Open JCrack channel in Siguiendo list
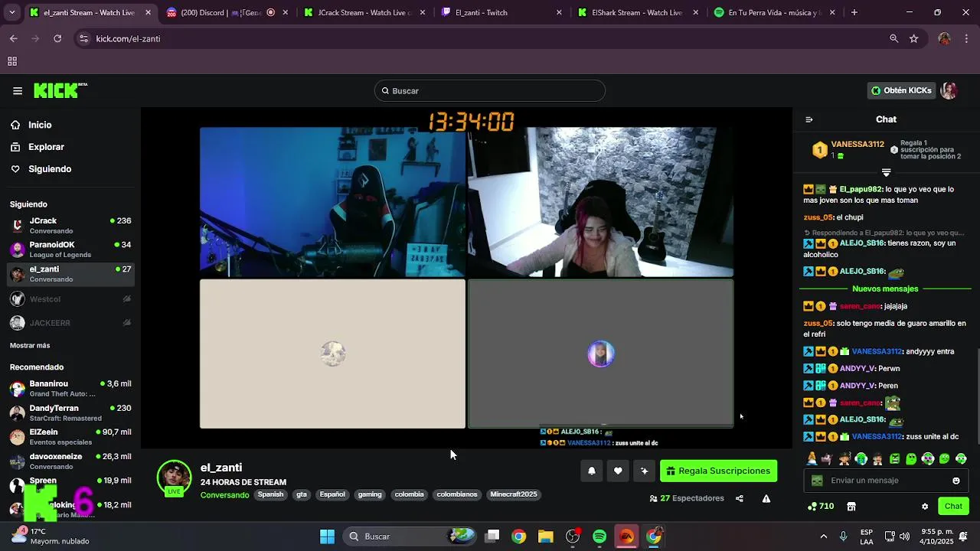 click(x=70, y=226)
